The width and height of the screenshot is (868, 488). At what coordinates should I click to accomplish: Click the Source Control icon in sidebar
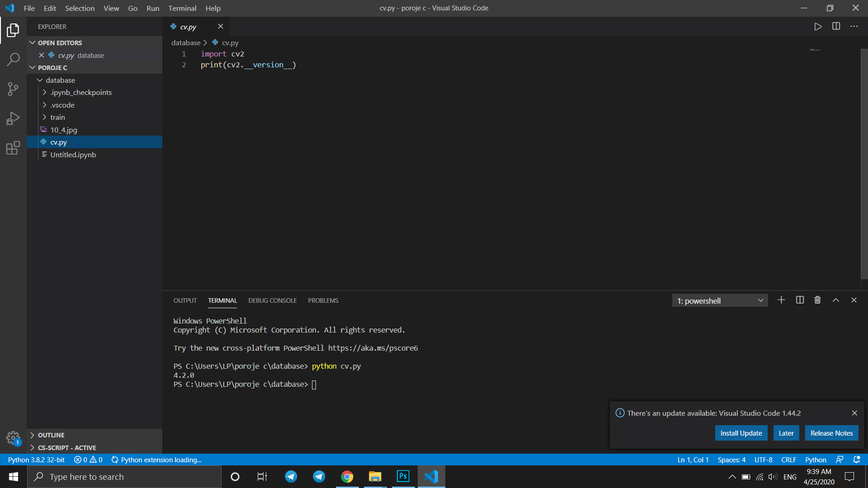(13, 88)
